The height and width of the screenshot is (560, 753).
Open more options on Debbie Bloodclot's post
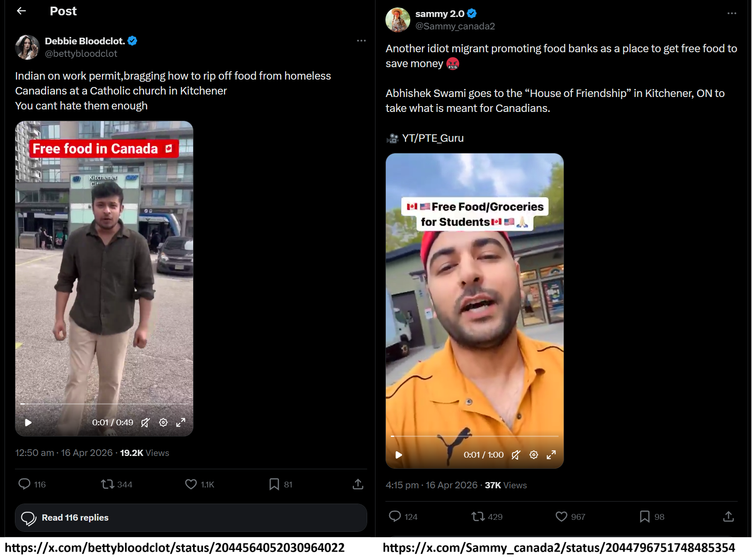tap(361, 41)
